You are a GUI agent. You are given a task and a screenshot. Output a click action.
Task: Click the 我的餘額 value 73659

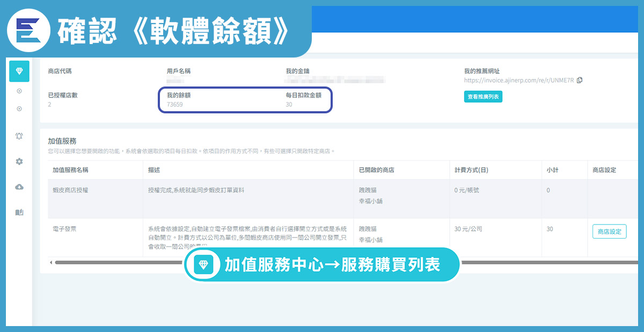(175, 105)
